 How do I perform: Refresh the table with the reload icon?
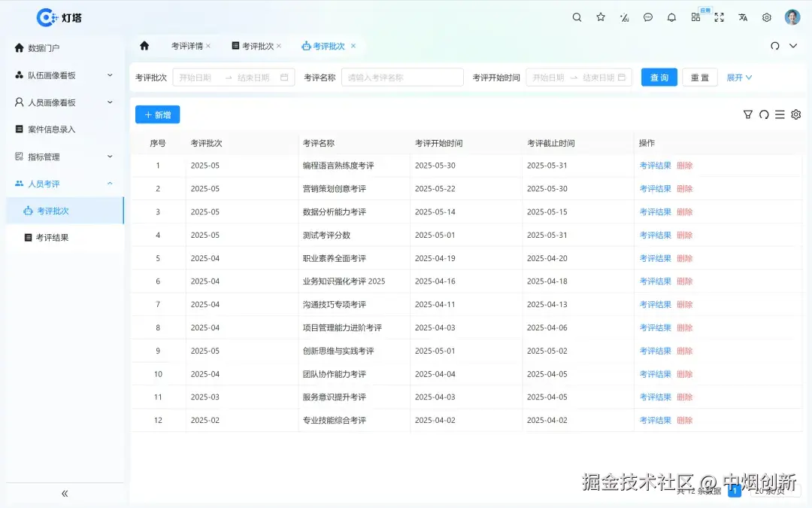[765, 114]
